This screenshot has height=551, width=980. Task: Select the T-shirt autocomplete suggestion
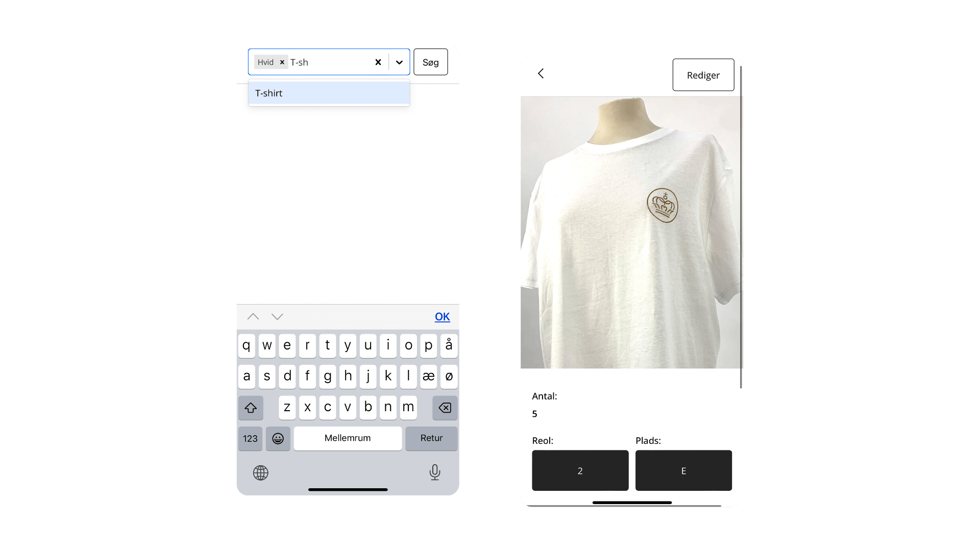[328, 93]
